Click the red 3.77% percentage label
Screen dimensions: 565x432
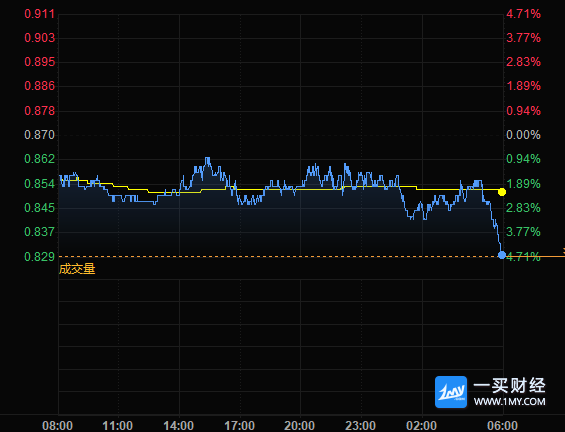pyautogui.click(x=523, y=38)
